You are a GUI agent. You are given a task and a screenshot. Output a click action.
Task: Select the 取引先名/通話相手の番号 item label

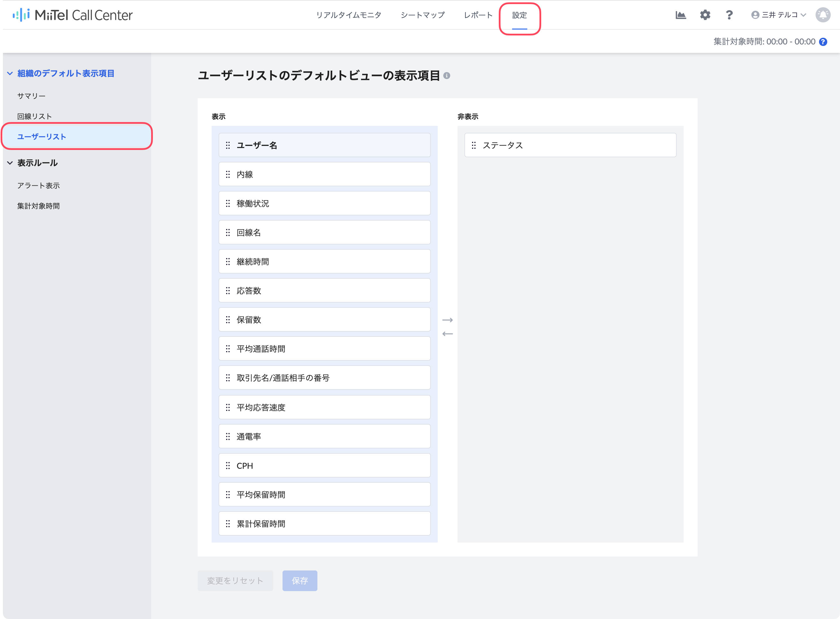(x=283, y=378)
